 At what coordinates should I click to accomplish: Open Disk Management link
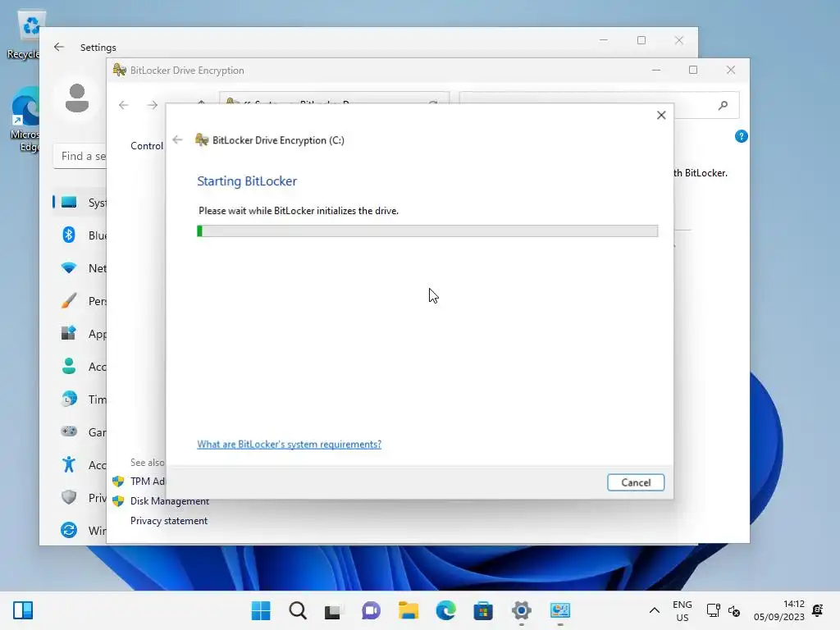coord(169,501)
